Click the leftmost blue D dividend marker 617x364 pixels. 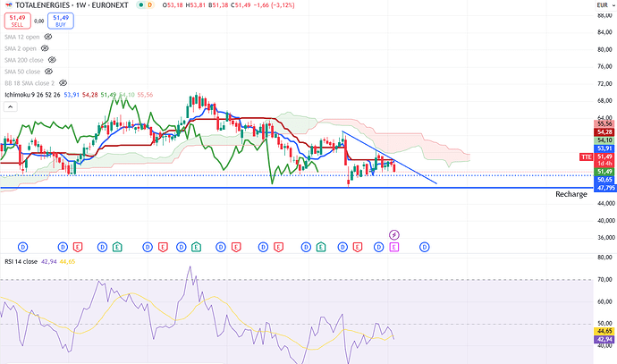pyautogui.click(x=22, y=246)
